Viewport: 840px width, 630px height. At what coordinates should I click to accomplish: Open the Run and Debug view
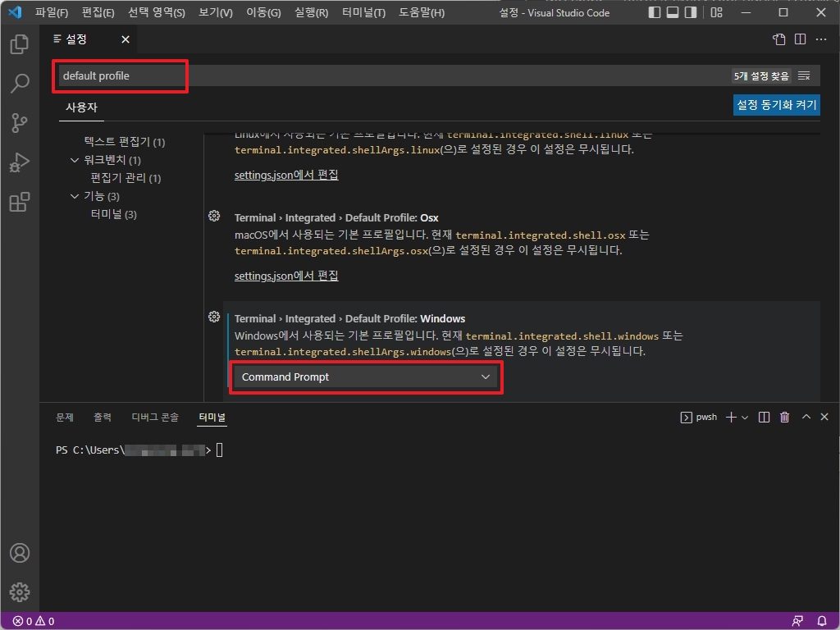tap(20, 162)
